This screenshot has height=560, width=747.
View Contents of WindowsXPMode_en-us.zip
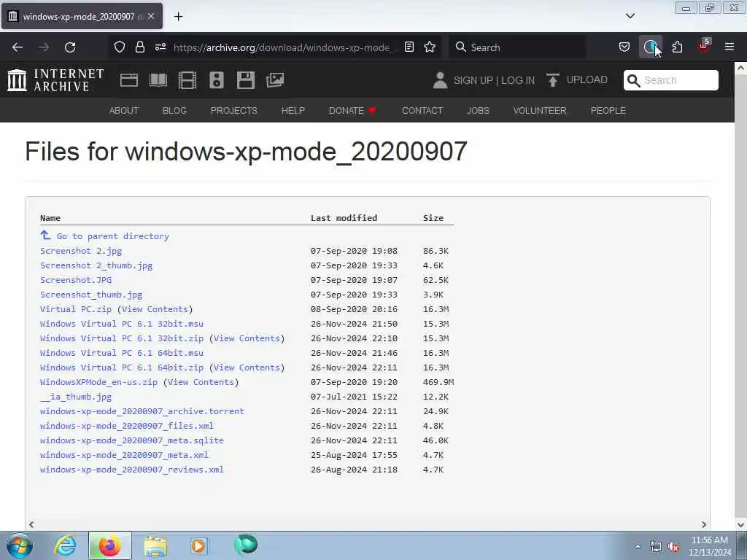201,382
